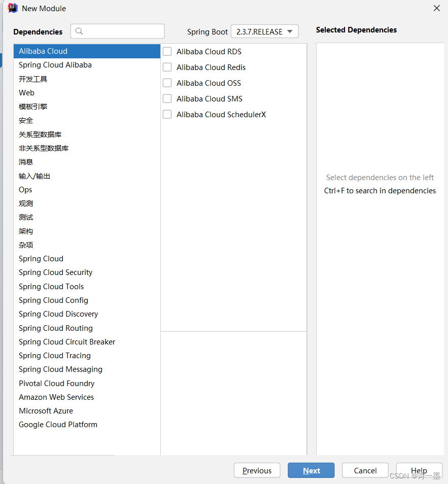Select the 关系型数据库 category
This screenshot has width=448, height=484.
[87, 134]
